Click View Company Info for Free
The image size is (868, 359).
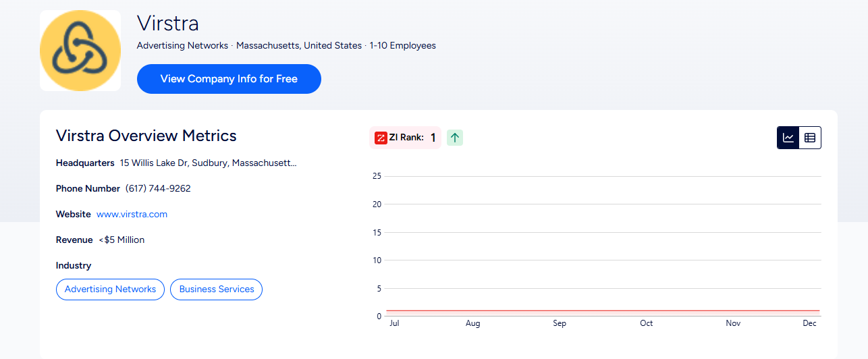coord(229,79)
